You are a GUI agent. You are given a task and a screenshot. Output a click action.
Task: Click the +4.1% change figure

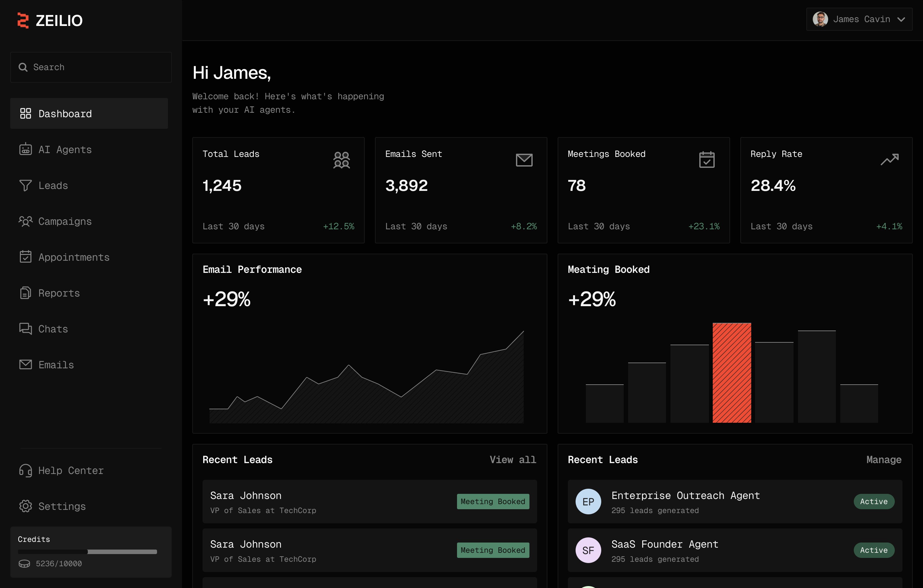click(x=889, y=226)
